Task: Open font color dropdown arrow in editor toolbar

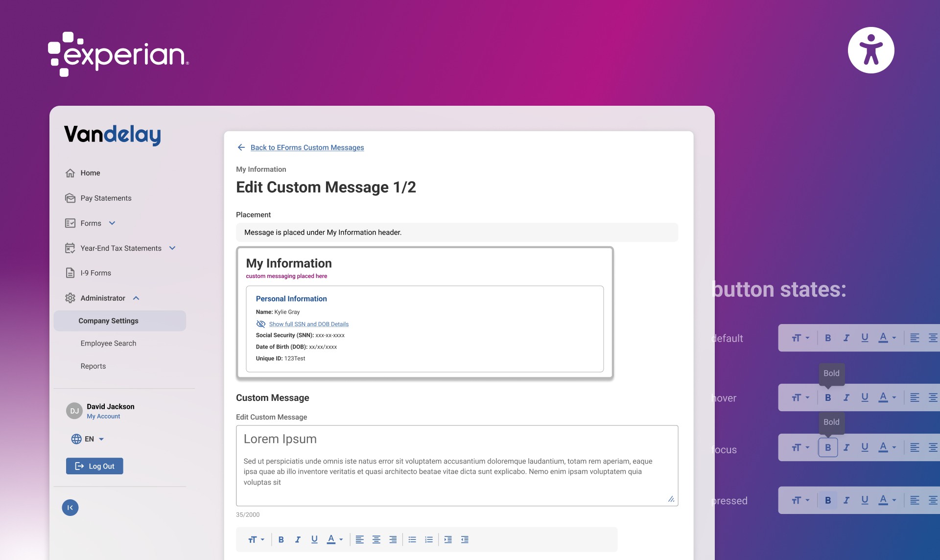Action: [341, 539]
